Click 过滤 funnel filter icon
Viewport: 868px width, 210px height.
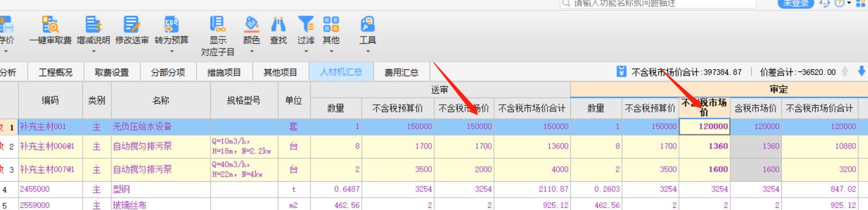tap(305, 24)
